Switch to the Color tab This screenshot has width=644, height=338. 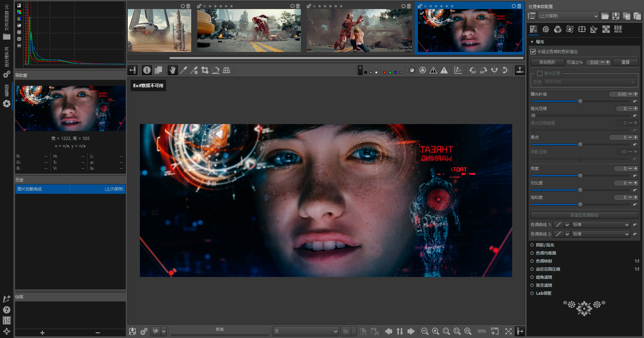pos(557,30)
